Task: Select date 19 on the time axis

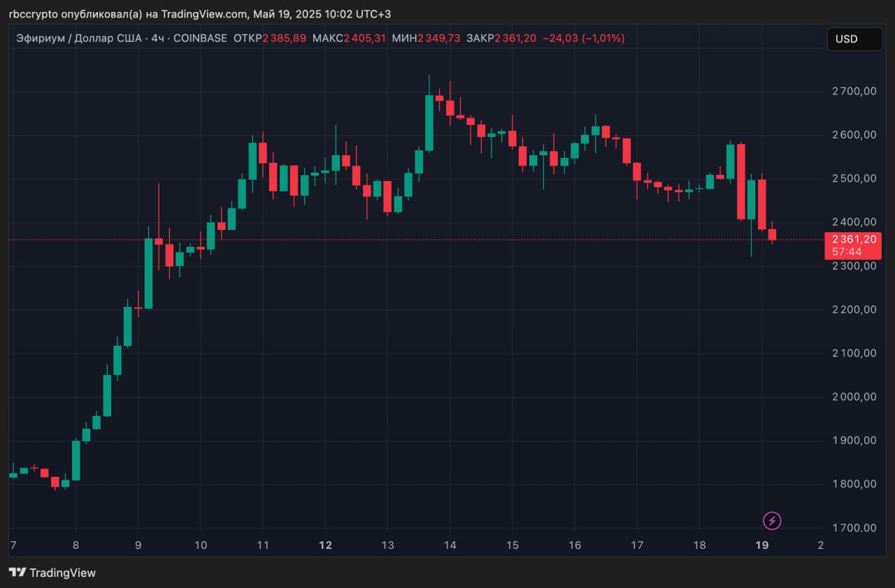Action: click(x=763, y=545)
